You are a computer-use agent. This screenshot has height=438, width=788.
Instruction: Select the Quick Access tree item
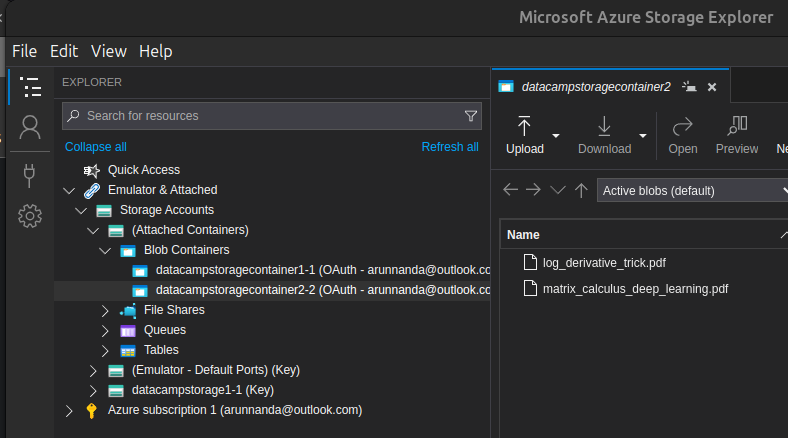coord(144,170)
